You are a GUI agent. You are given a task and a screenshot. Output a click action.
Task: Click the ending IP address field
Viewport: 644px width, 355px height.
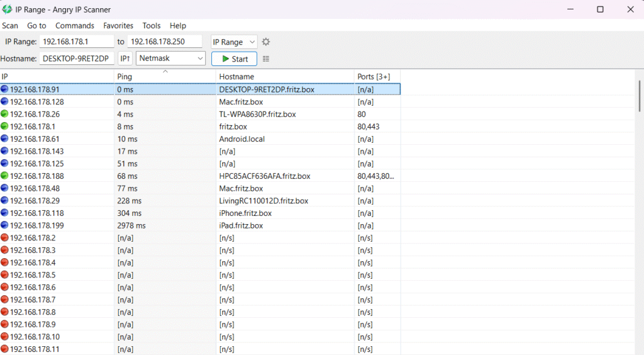pos(164,42)
